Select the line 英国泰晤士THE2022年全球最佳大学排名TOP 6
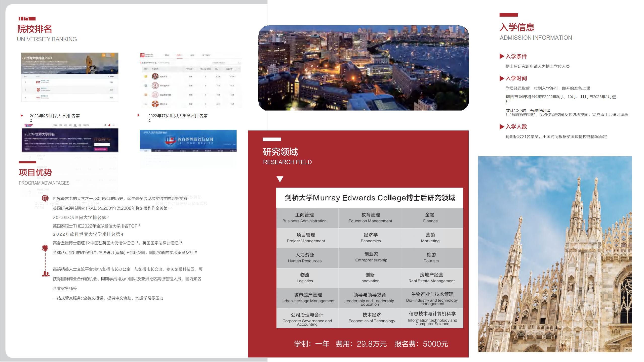644x362 pixels. coord(97,226)
